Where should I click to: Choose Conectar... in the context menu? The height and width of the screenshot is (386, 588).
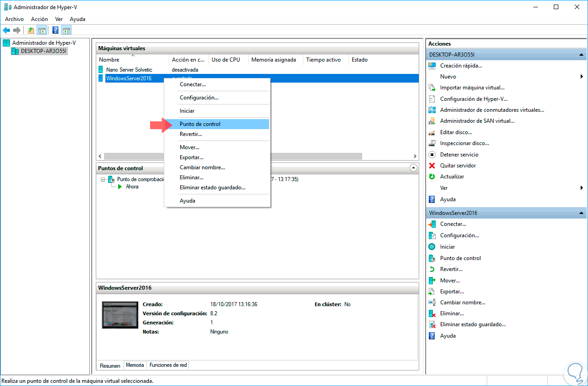click(217, 84)
